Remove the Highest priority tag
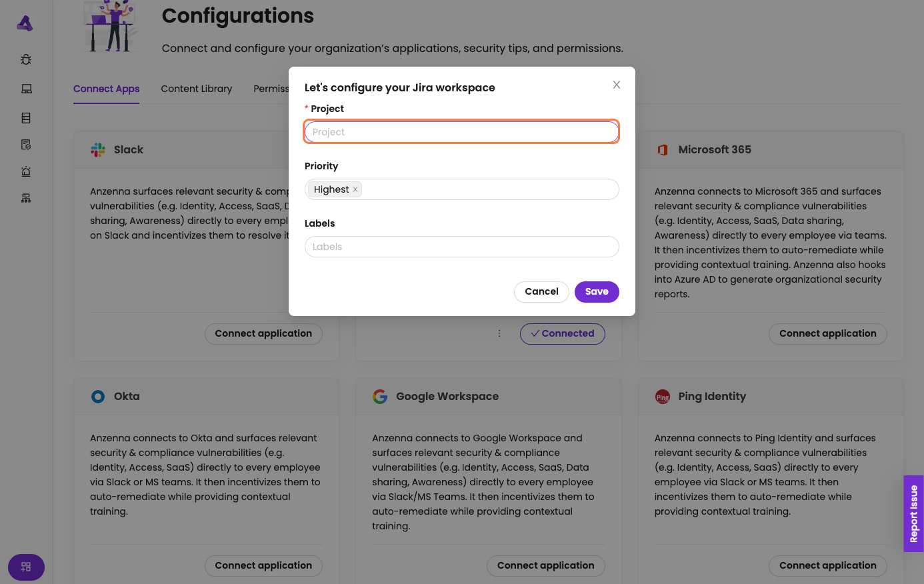This screenshot has width=924, height=584. (355, 189)
